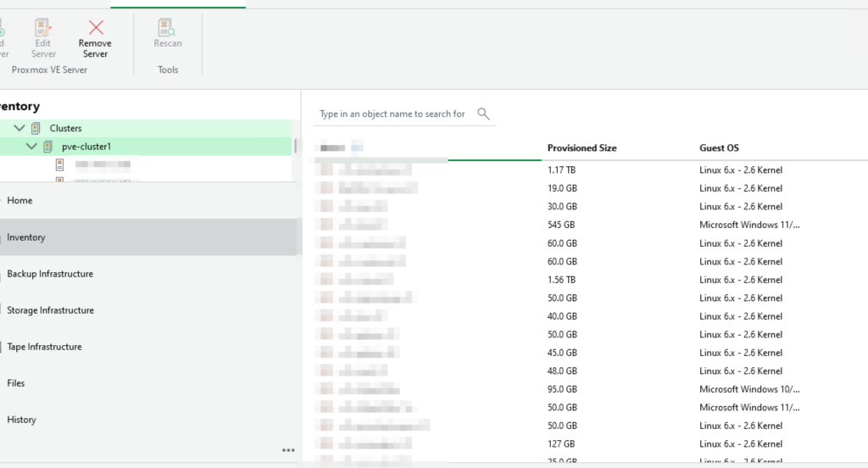Click the search magnifier icon

click(483, 114)
